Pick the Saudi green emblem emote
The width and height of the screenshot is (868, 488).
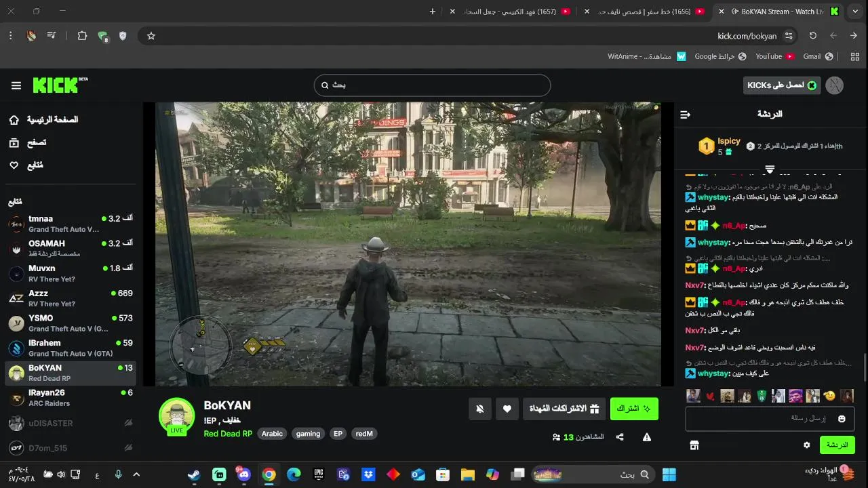pyautogui.click(x=761, y=396)
